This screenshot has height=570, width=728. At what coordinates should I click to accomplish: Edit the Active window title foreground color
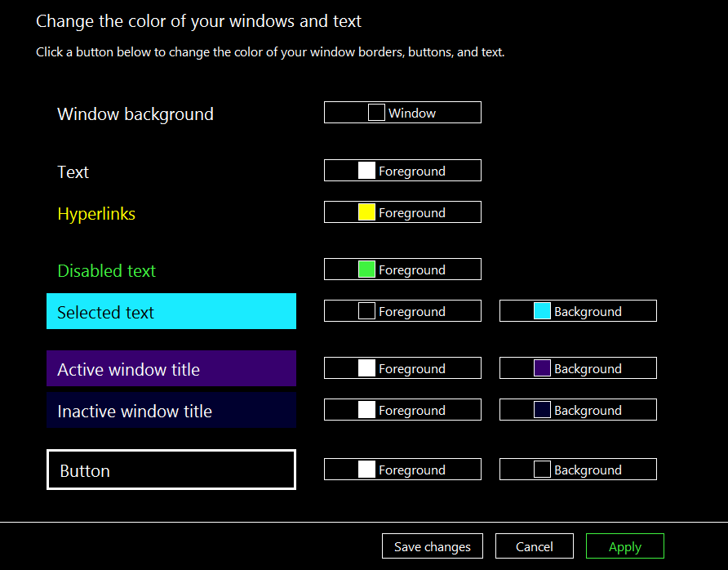(x=402, y=368)
